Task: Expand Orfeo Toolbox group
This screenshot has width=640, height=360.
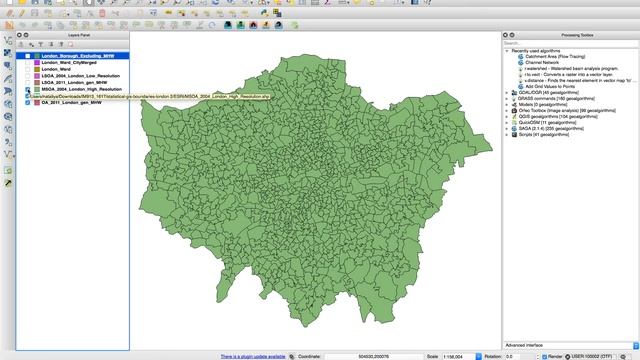Action: coord(507,111)
